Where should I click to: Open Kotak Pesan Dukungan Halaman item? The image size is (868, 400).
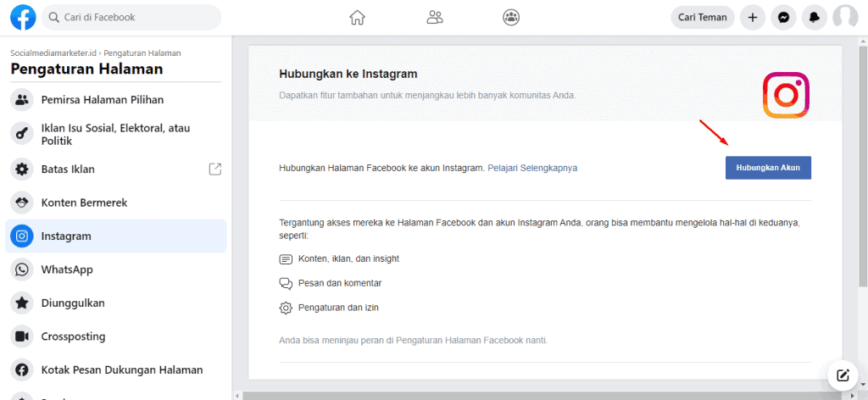point(115,369)
